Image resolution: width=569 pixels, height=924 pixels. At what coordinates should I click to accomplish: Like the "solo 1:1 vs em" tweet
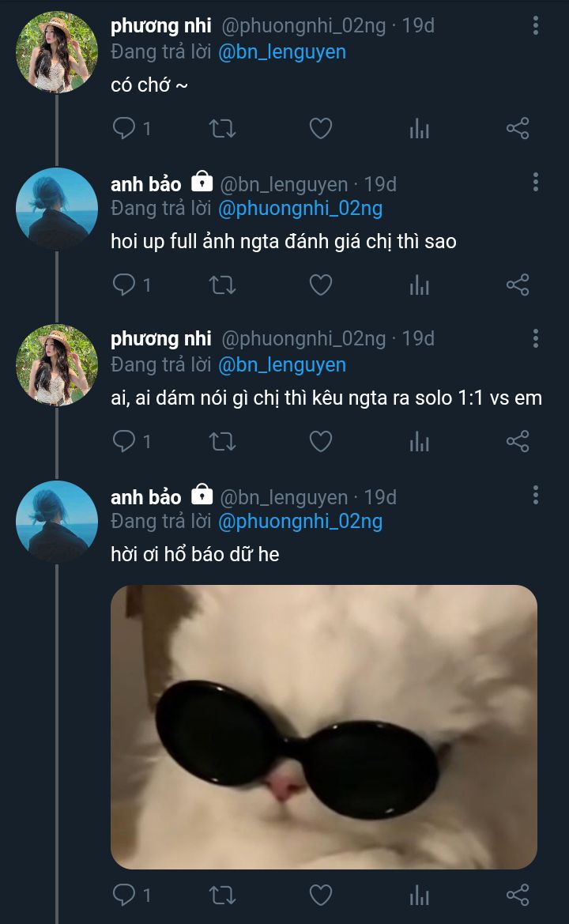click(x=320, y=441)
